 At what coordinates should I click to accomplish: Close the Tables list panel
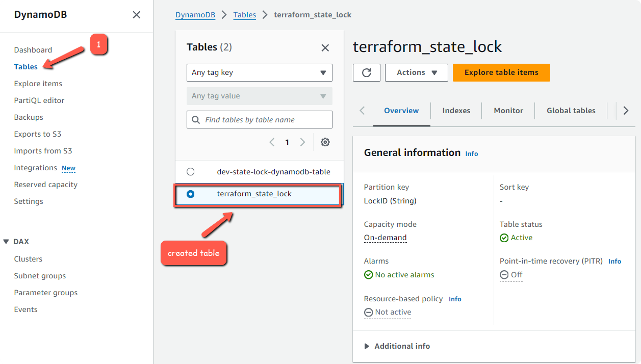pyautogui.click(x=325, y=47)
